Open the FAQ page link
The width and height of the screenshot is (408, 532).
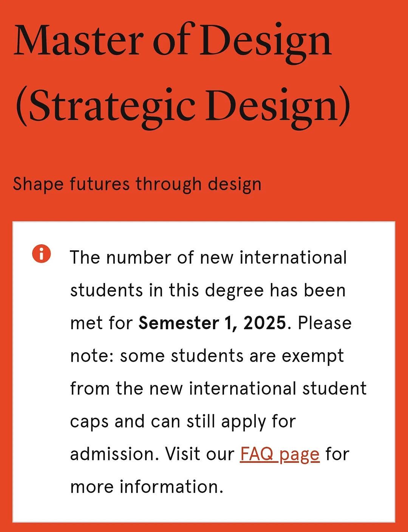point(280,454)
